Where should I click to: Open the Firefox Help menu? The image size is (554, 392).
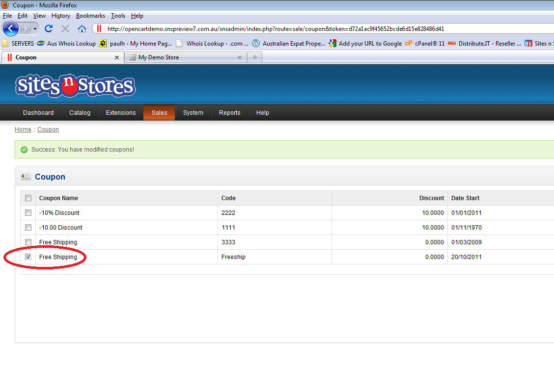click(x=137, y=16)
